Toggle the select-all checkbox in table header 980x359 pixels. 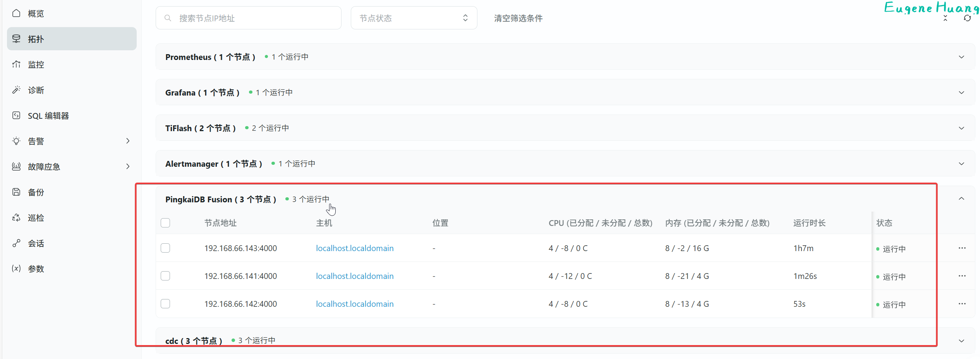coord(165,223)
